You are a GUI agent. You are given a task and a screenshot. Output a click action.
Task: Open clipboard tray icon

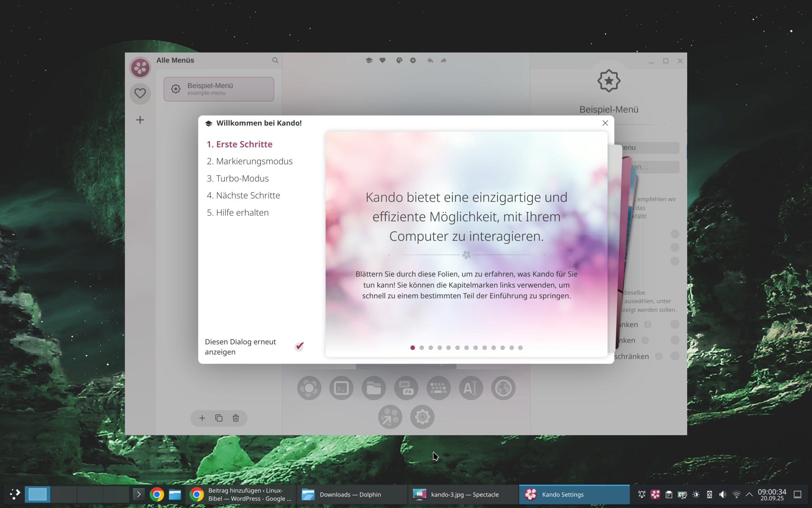(669, 494)
